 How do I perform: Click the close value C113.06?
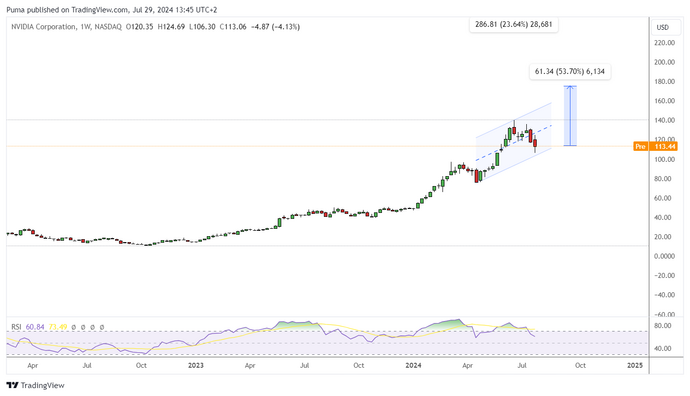[x=233, y=27]
